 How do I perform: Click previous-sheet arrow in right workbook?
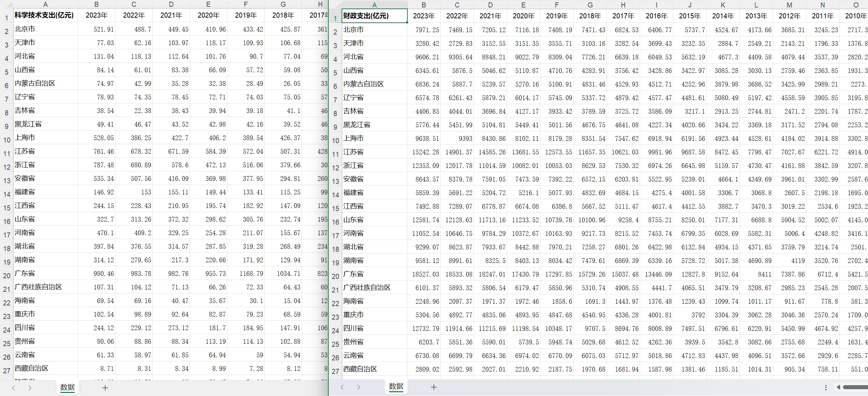[342, 387]
